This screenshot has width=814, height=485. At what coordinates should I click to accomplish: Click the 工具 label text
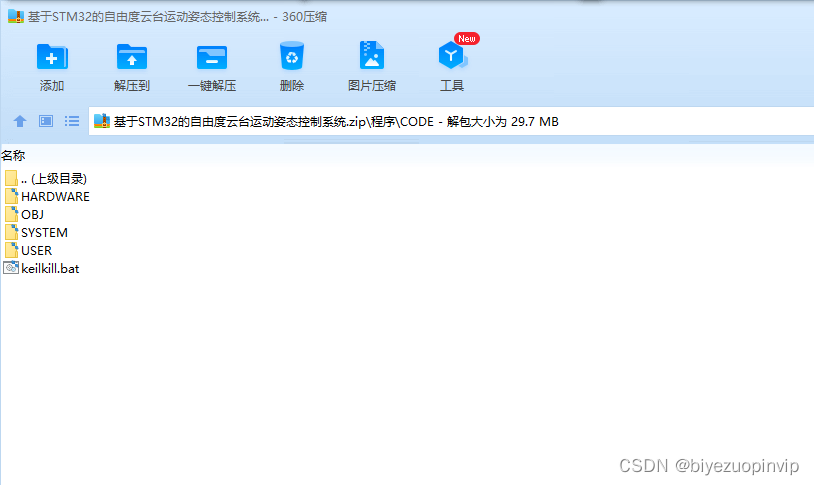452,86
